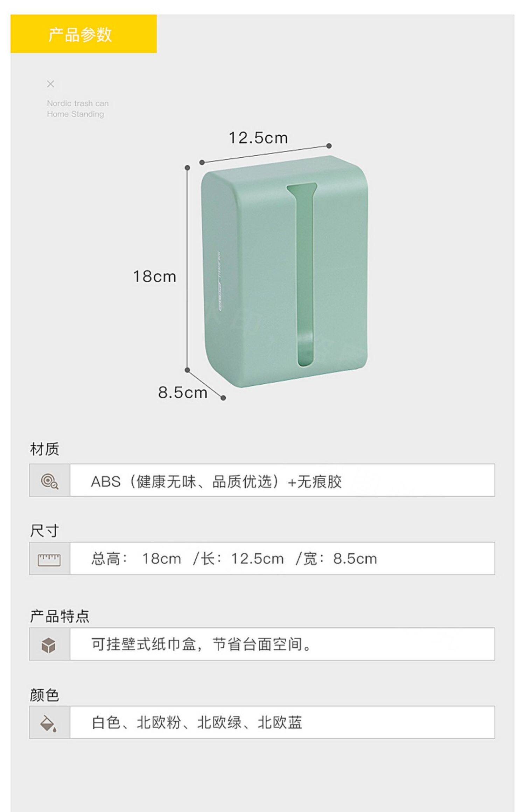Click the 颜色 section heading
The height and width of the screenshot is (812, 525).
(44, 695)
